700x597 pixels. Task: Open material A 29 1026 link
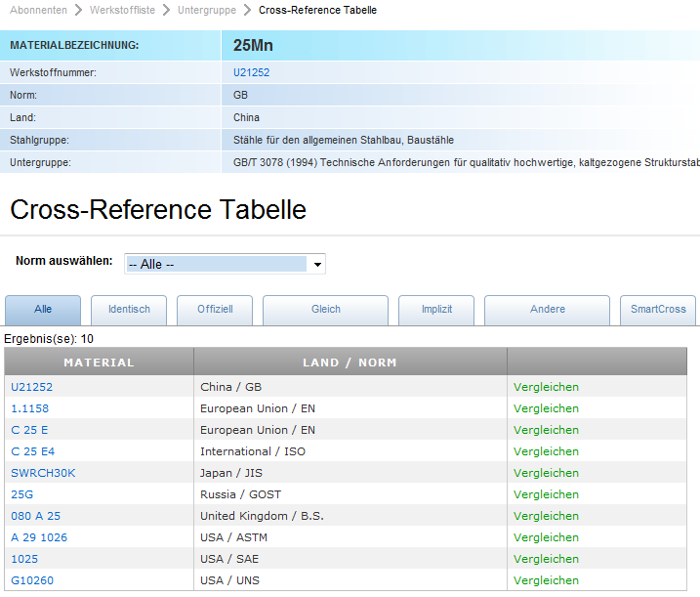click(39, 537)
